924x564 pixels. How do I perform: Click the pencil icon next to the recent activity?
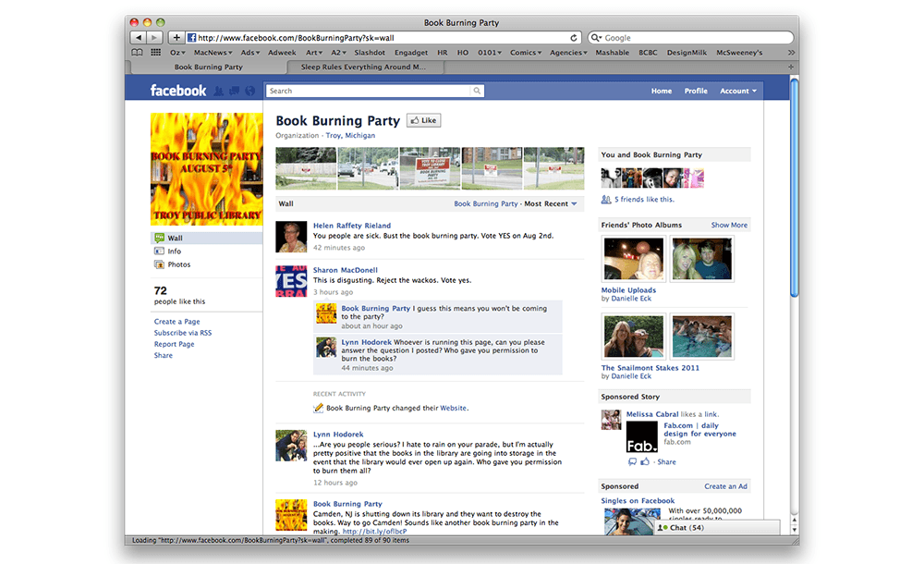tap(318, 408)
